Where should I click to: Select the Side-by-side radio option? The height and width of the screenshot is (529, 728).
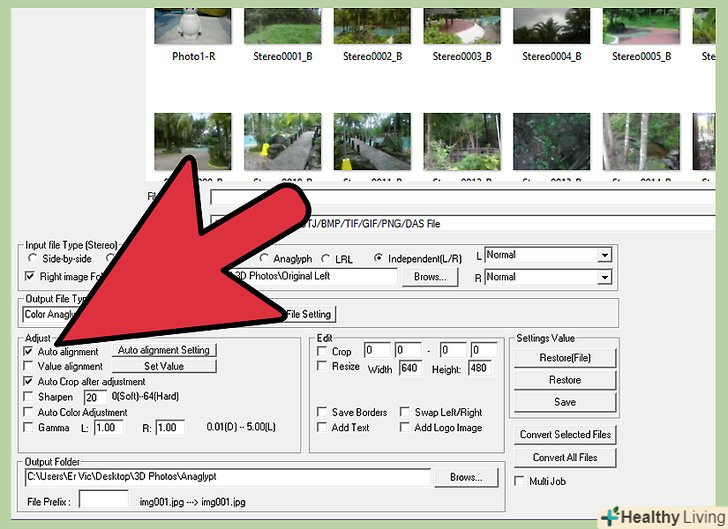tap(32, 258)
